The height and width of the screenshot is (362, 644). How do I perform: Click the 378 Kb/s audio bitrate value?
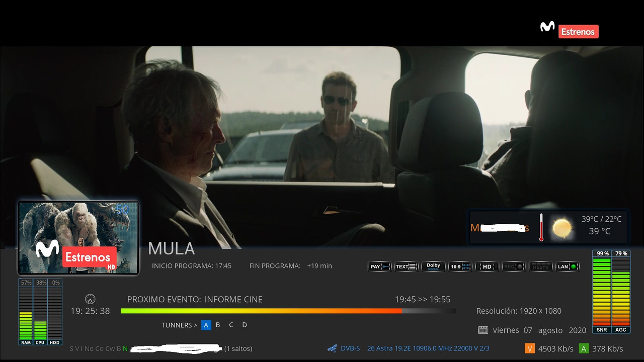click(608, 348)
